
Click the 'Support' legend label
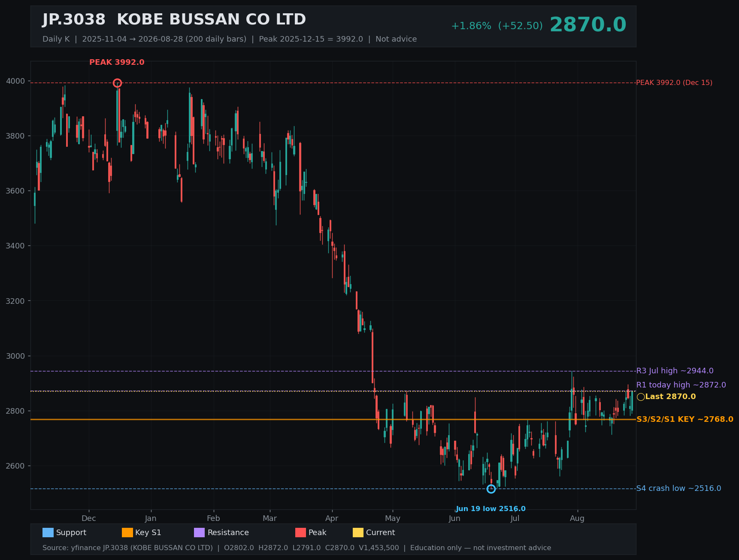pyautogui.click(x=71, y=533)
